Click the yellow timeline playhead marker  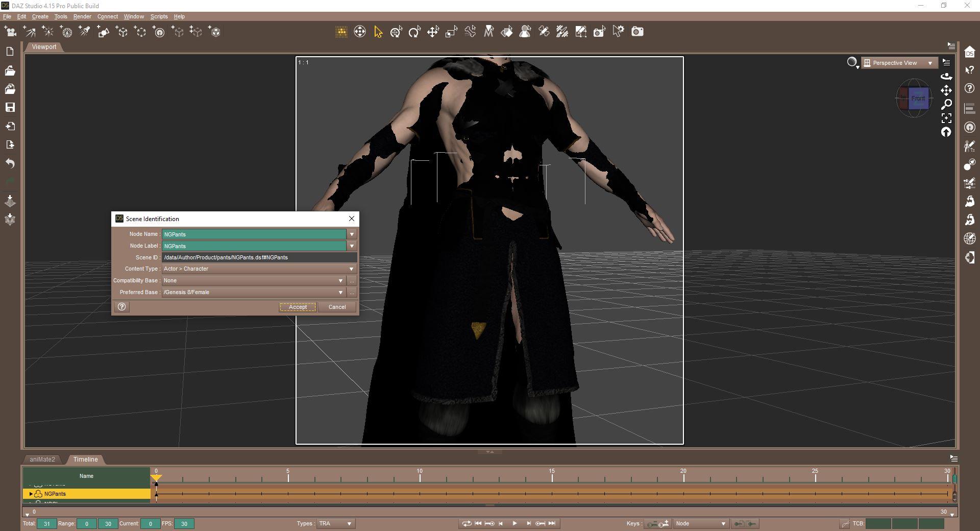[156, 478]
